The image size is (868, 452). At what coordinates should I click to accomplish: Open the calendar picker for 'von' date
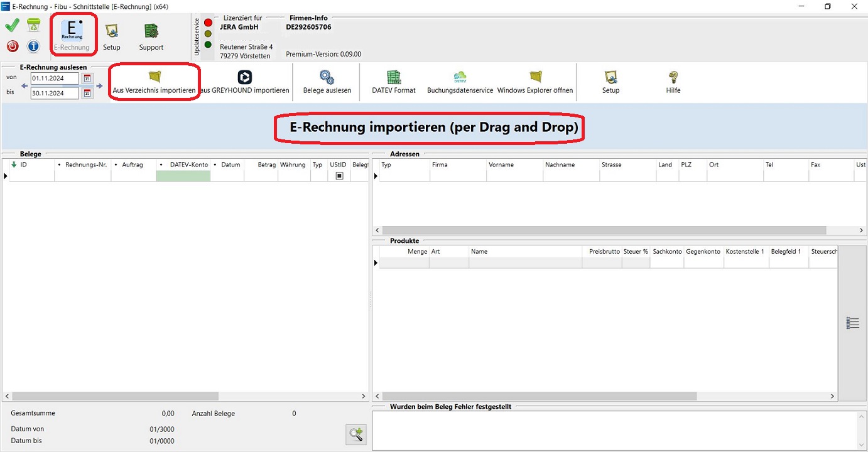pyautogui.click(x=87, y=78)
